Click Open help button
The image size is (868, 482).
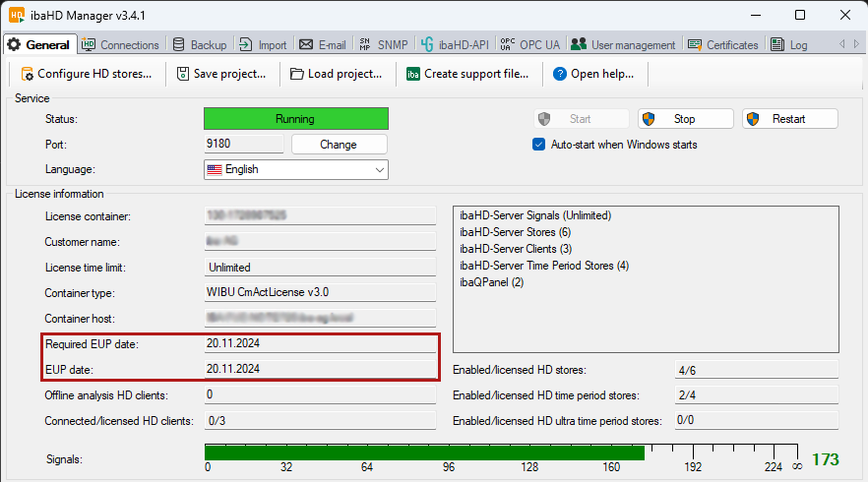pos(593,74)
